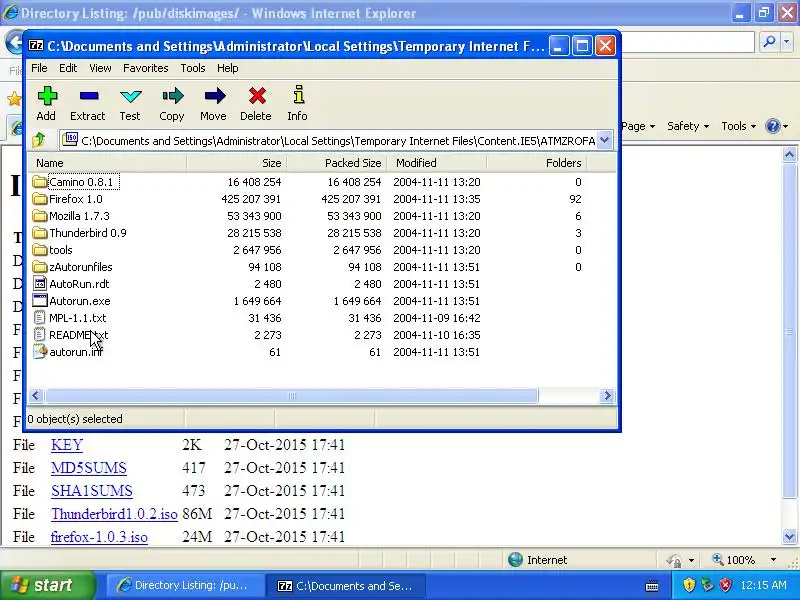This screenshot has height=600, width=800.
Task: Open the 7-Zip Help menu
Action: point(228,68)
